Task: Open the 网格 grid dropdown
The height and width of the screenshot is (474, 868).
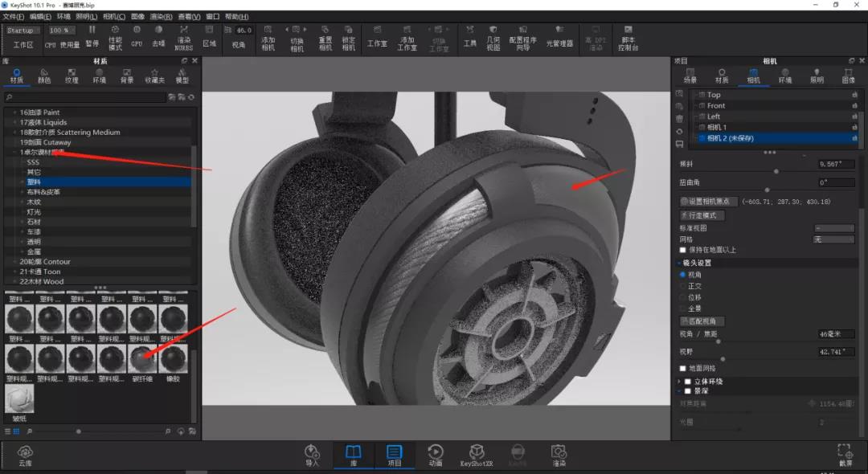Action: pos(833,239)
